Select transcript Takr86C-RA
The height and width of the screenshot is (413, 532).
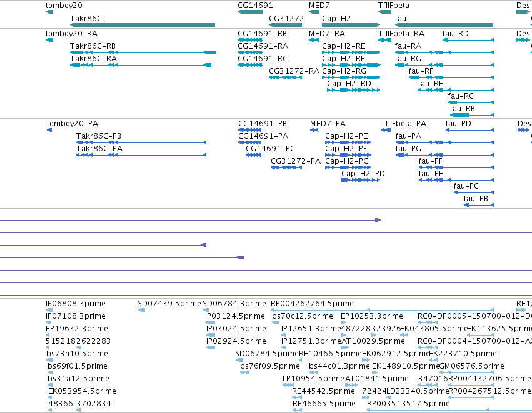pyautogui.click(x=141, y=65)
